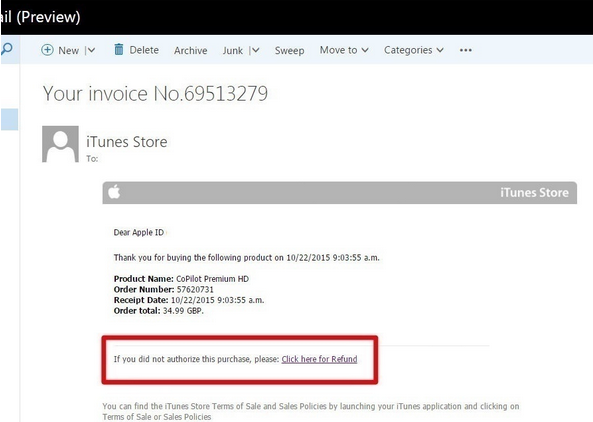
Task: Click the New email plus icon
Action: [x=47, y=50]
